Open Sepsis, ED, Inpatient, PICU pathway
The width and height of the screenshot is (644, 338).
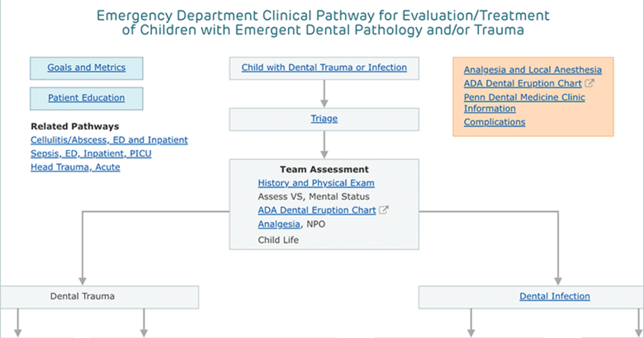coord(91,153)
